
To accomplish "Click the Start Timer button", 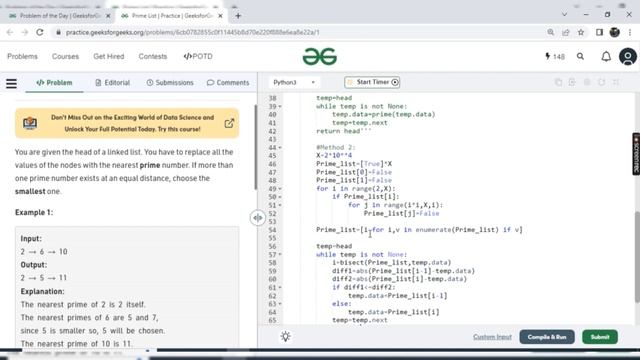I will click(372, 82).
